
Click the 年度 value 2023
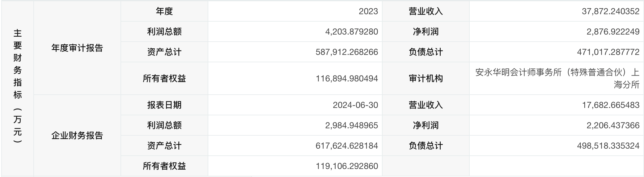point(368,11)
